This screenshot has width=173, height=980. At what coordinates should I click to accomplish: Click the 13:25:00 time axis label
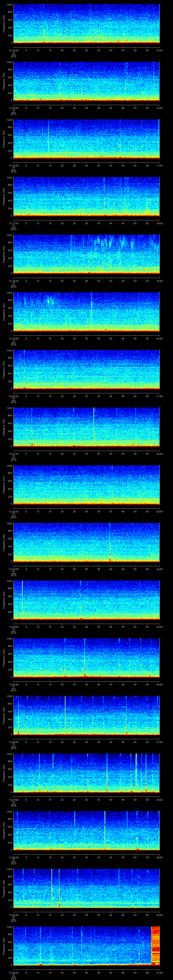click(x=13, y=684)
